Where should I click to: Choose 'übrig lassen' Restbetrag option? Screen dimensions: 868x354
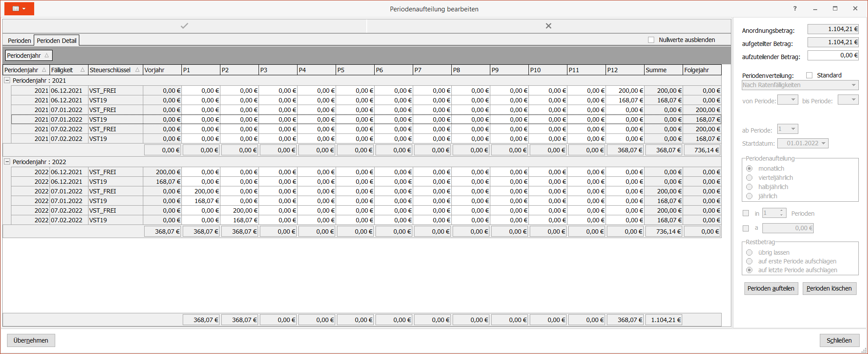tap(749, 252)
